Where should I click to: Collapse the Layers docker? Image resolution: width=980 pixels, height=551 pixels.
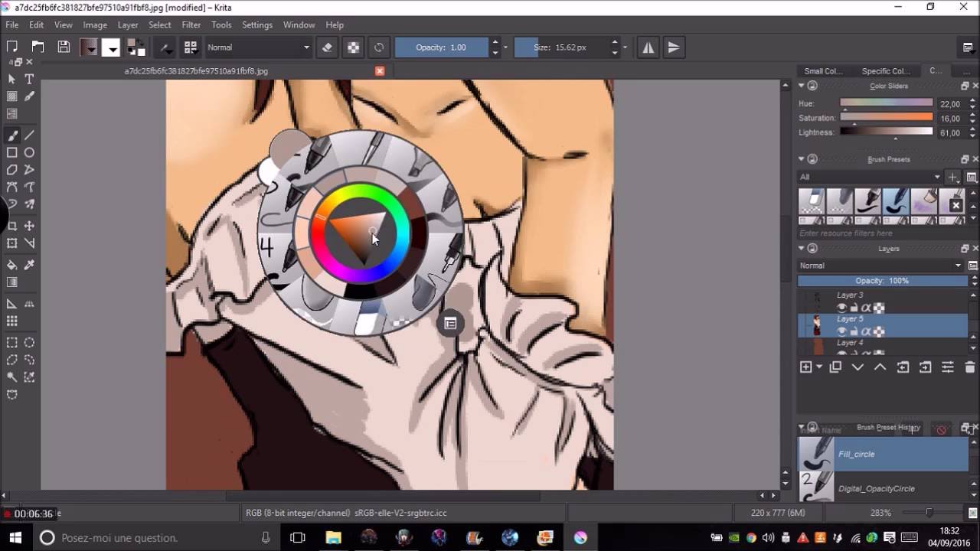click(x=802, y=249)
